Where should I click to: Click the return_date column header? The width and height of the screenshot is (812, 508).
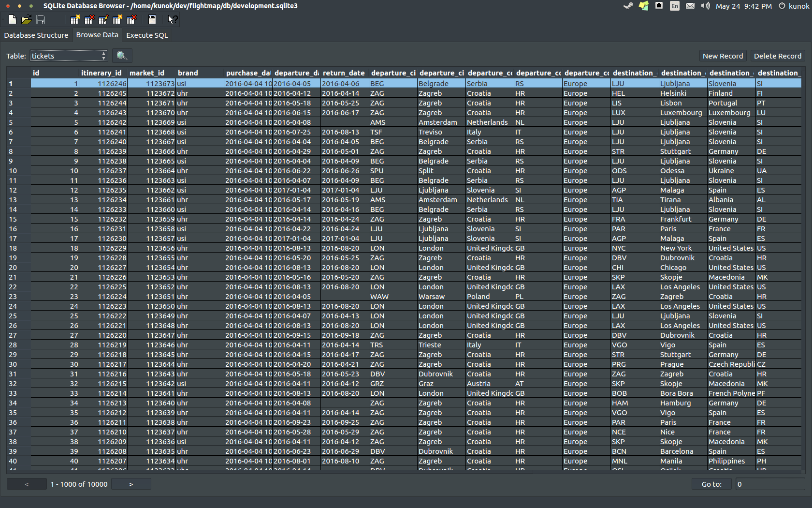tap(345, 73)
